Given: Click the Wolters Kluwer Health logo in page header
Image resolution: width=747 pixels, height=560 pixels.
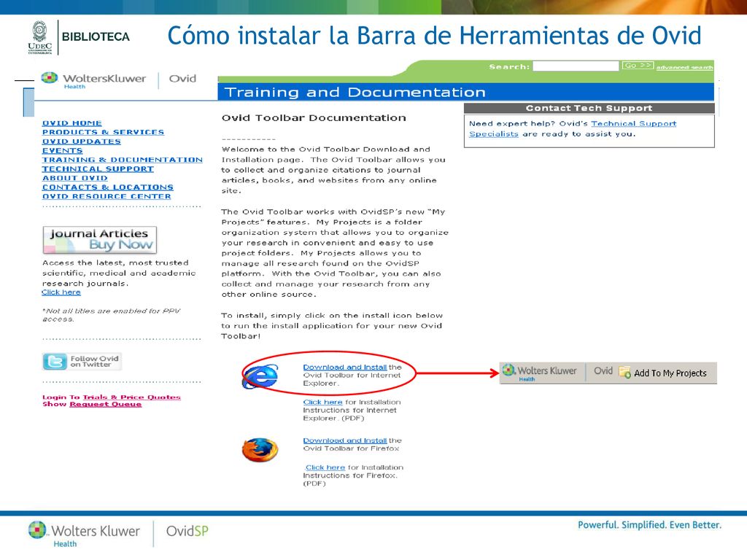Looking at the screenshot, I should (x=94, y=79).
